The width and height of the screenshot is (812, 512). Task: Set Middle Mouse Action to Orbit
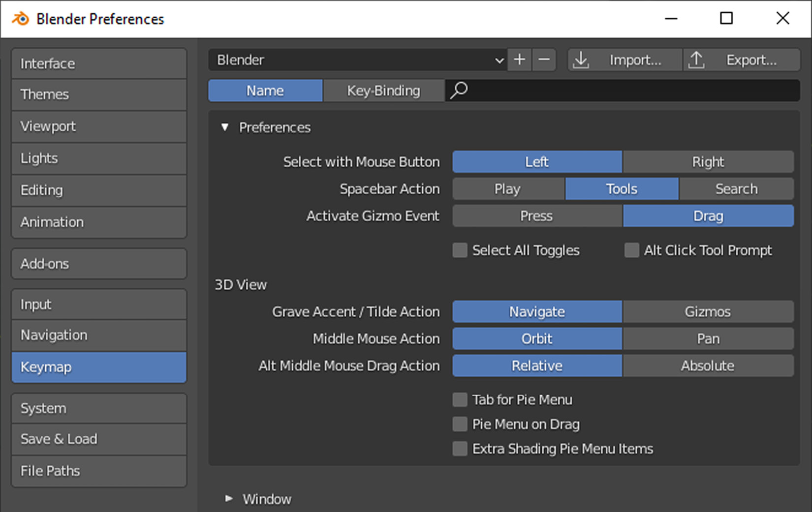(537, 339)
